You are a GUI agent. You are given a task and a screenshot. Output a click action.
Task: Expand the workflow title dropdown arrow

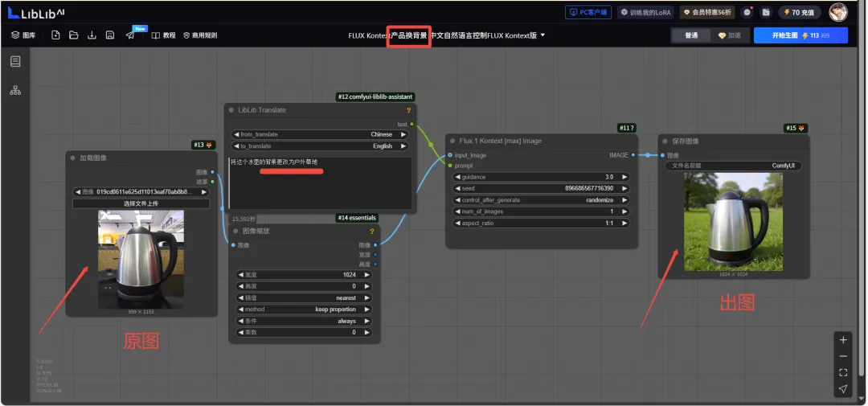tap(542, 35)
